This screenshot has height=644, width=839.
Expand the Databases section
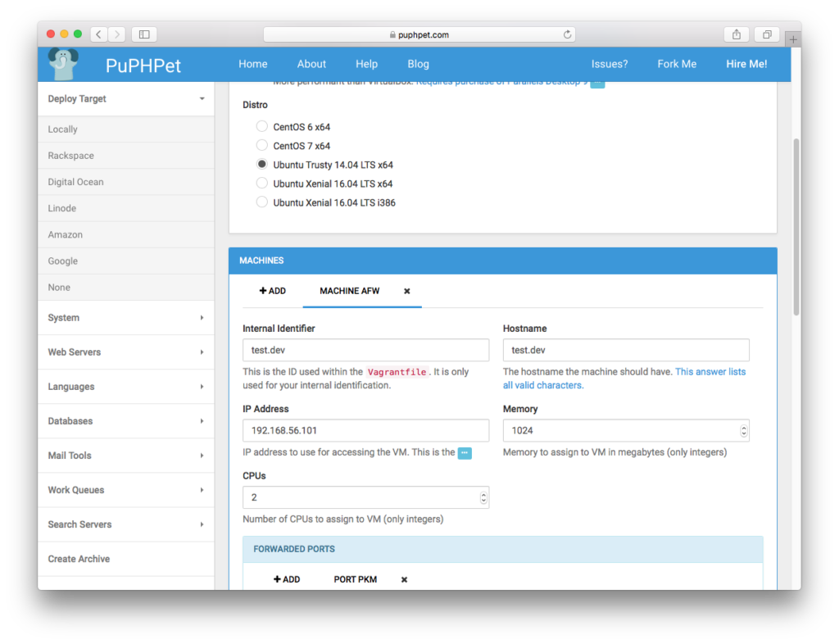point(126,421)
